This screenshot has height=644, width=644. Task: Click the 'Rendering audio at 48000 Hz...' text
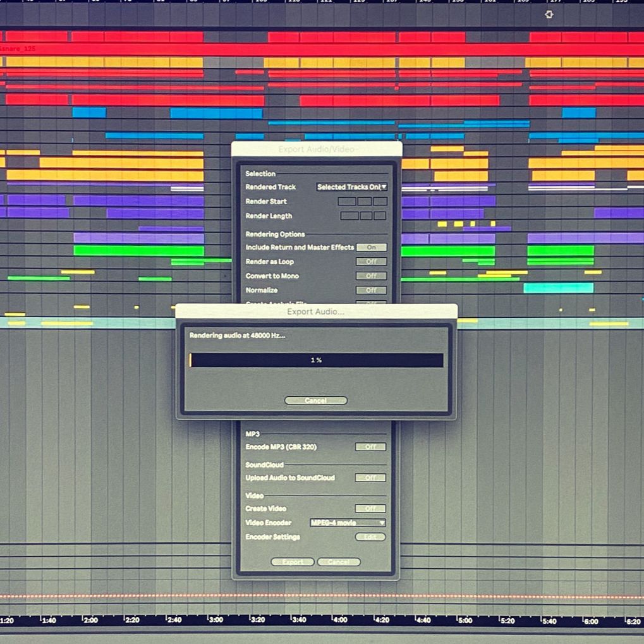point(237,336)
